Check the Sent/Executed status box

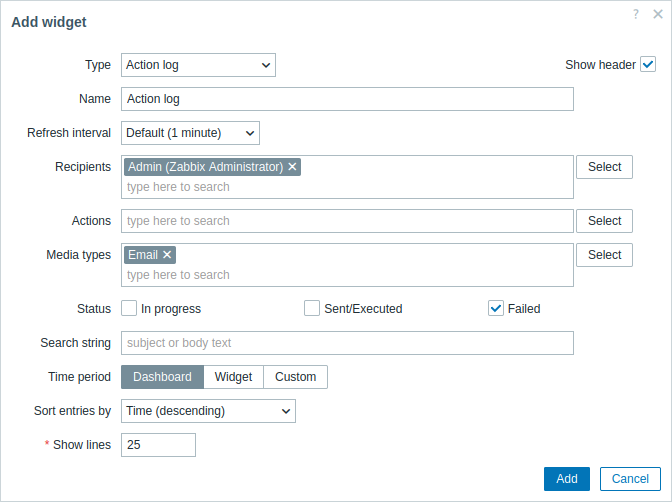(x=312, y=308)
